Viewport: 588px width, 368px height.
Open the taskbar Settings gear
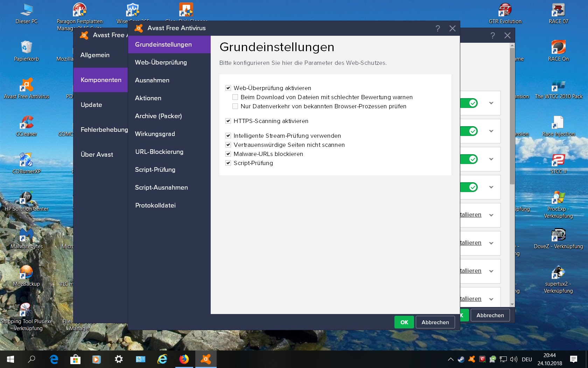pos(119,359)
